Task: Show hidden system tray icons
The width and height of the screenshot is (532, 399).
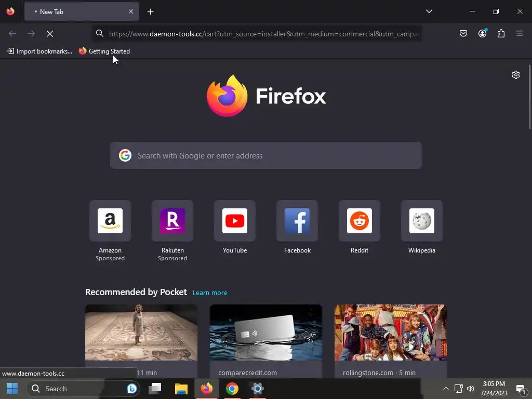Action: pyautogui.click(x=446, y=389)
